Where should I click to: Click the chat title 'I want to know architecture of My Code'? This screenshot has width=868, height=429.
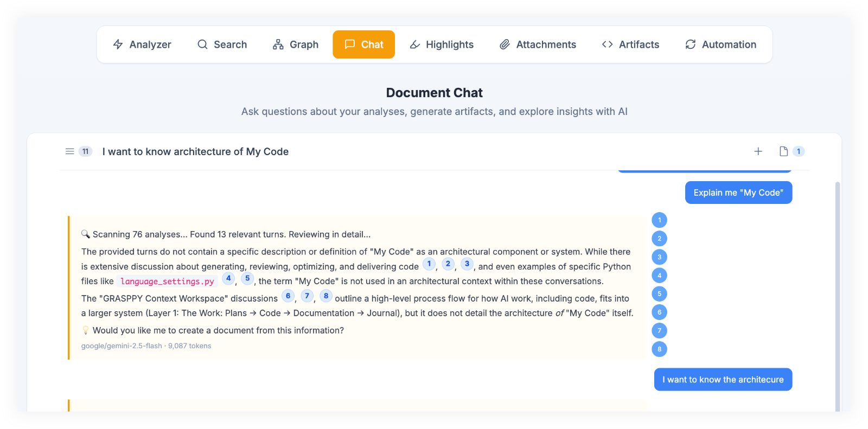pos(195,152)
